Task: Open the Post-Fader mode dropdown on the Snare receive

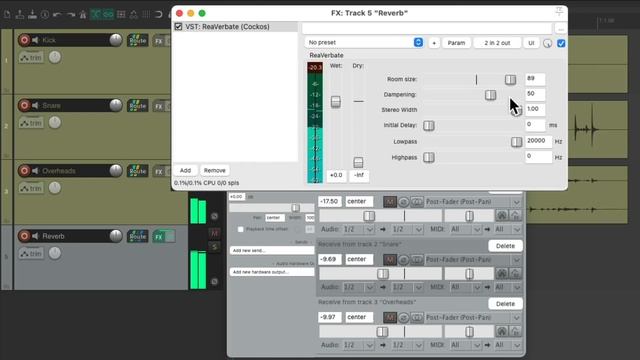Action: [x=473, y=260]
